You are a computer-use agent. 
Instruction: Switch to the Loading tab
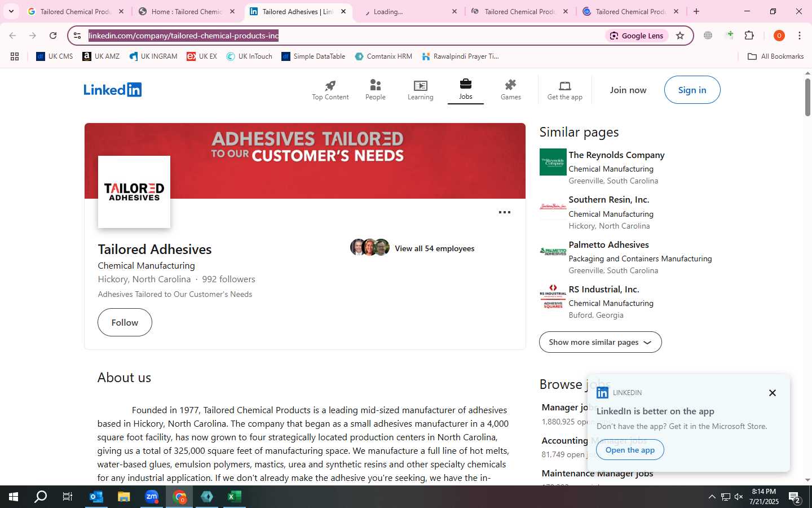[x=411, y=11]
